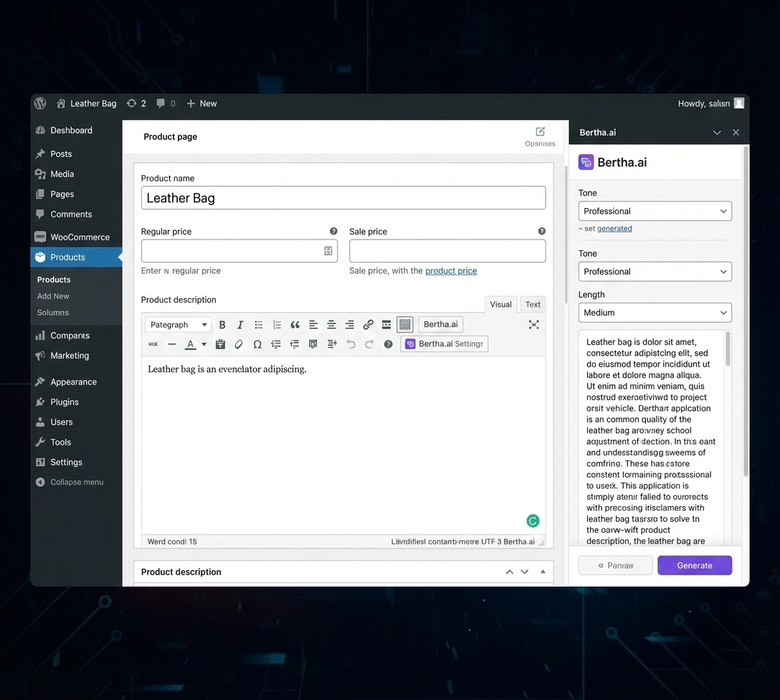This screenshot has width=780, height=700.
Task: Enter distraction-free fullscreen editor mode
Action: point(533,325)
